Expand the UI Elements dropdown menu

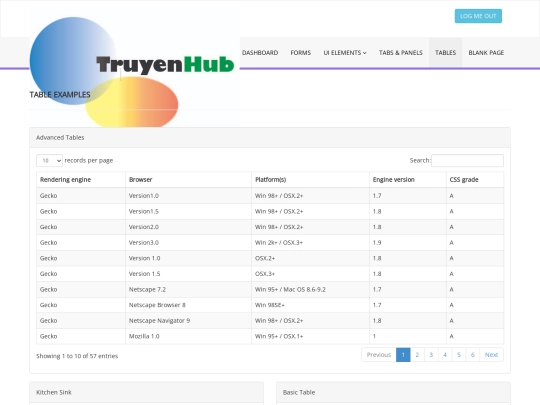tap(345, 53)
